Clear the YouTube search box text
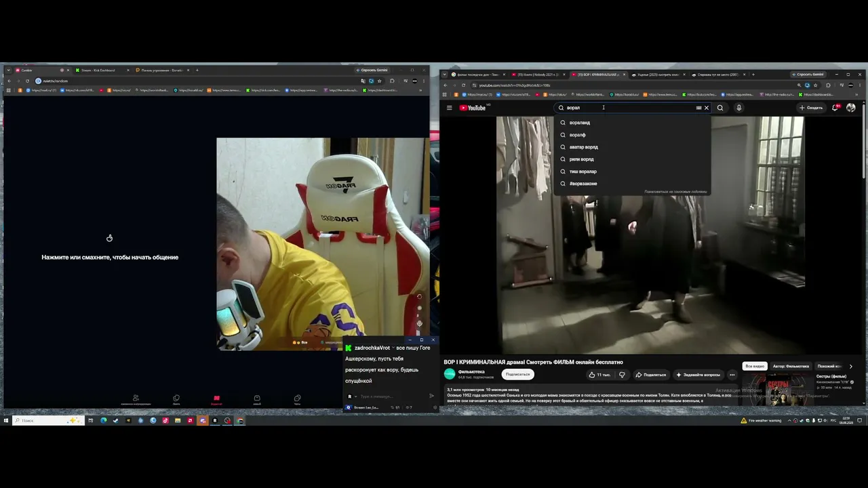Image resolution: width=868 pixels, height=488 pixels. (x=706, y=108)
